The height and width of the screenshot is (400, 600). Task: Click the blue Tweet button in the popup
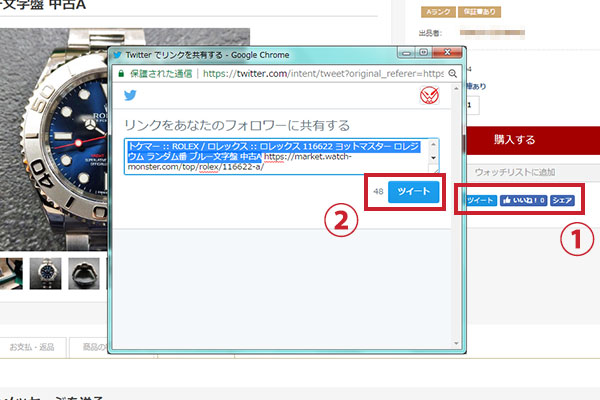pos(413,191)
